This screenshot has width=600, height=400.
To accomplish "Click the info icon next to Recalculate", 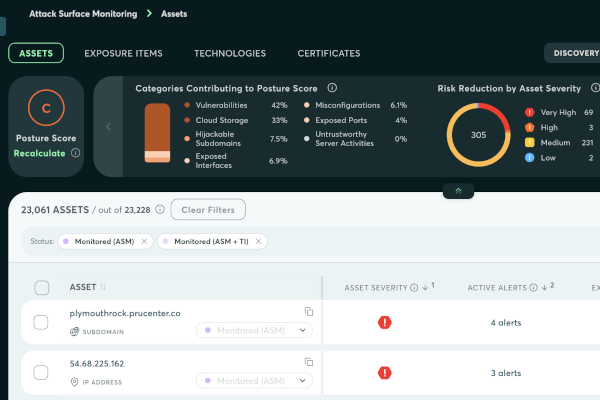I will [x=76, y=153].
